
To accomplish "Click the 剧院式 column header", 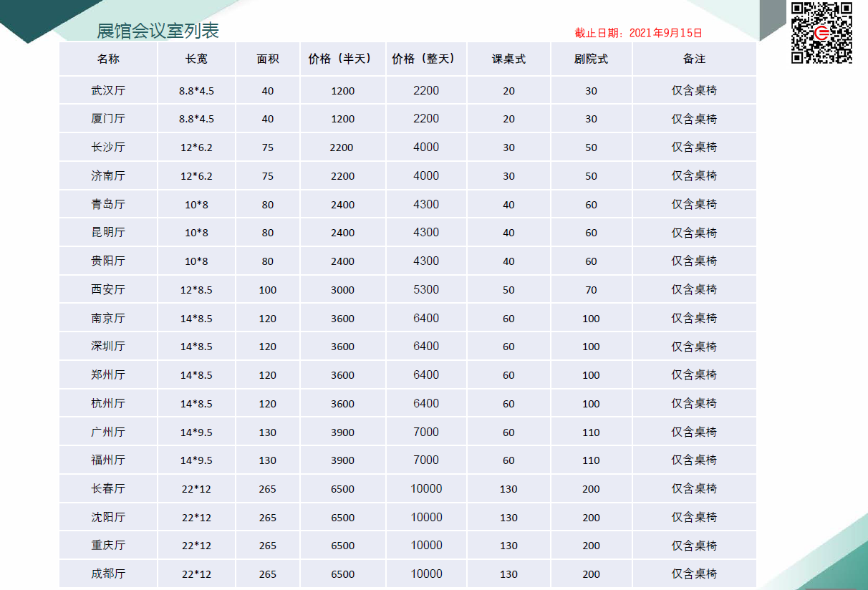I will tap(591, 59).
